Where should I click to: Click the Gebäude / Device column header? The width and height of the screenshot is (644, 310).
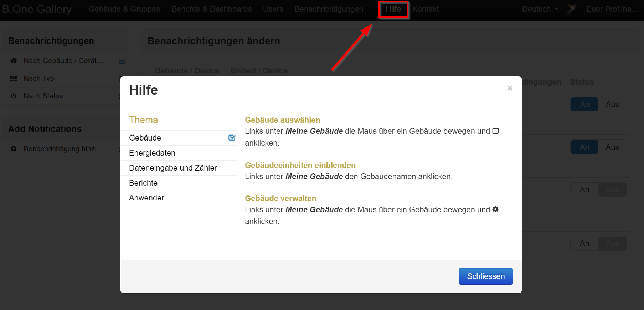tap(187, 71)
